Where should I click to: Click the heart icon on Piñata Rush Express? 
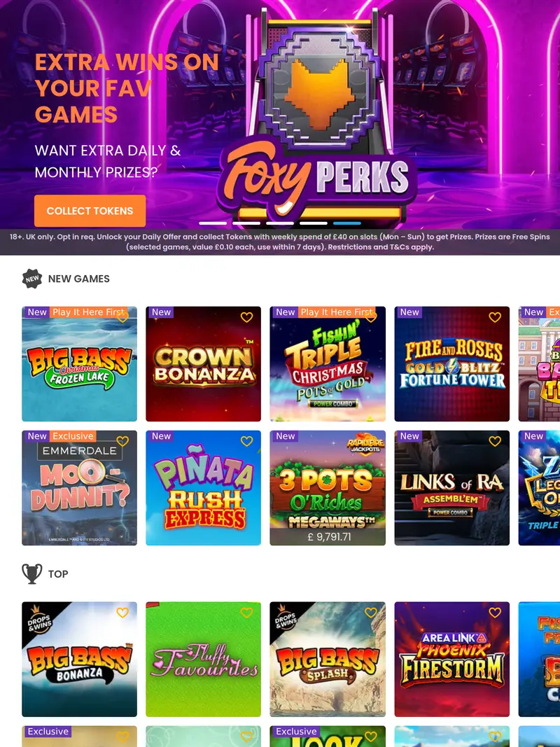pyautogui.click(x=246, y=441)
